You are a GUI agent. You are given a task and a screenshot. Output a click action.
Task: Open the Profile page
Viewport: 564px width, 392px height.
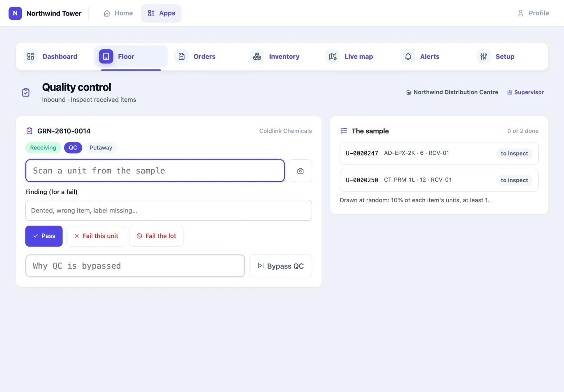[533, 13]
